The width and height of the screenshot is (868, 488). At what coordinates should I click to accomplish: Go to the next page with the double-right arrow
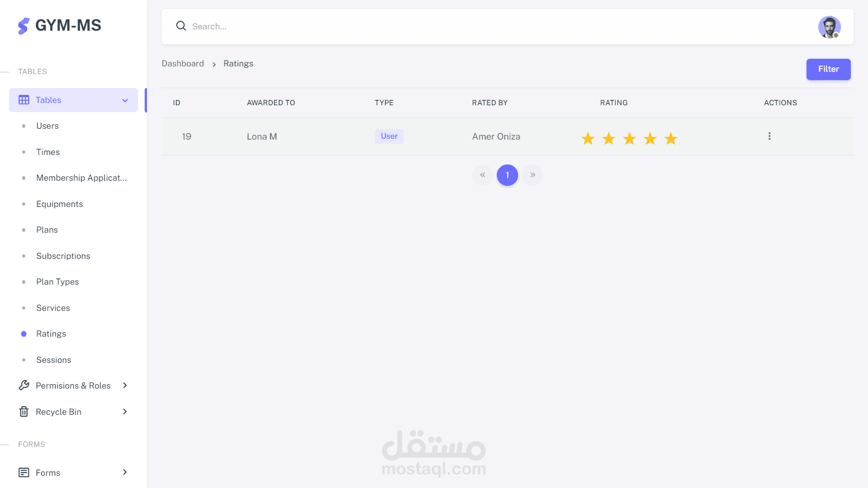(x=532, y=175)
